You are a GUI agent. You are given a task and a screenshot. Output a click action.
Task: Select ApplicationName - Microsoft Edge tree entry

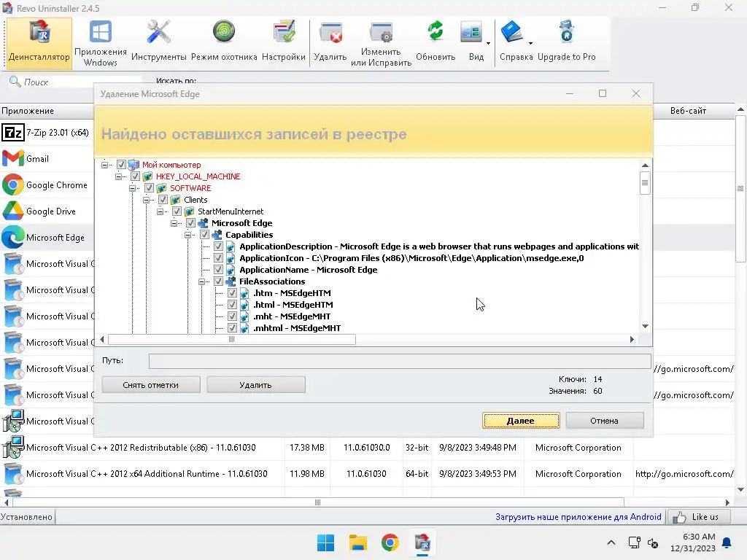(309, 270)
